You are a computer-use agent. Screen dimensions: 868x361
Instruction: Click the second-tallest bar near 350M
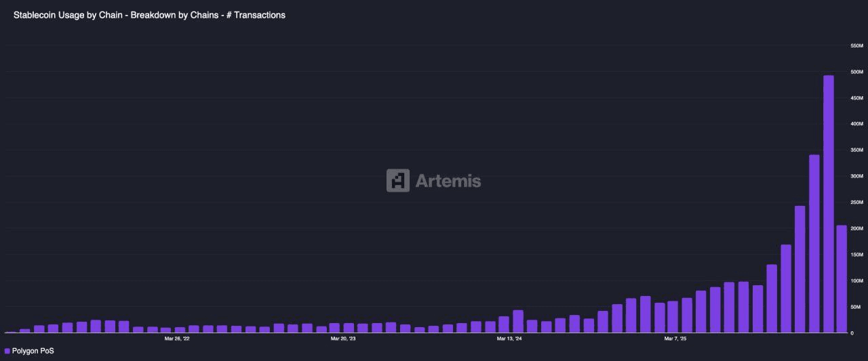814,244
